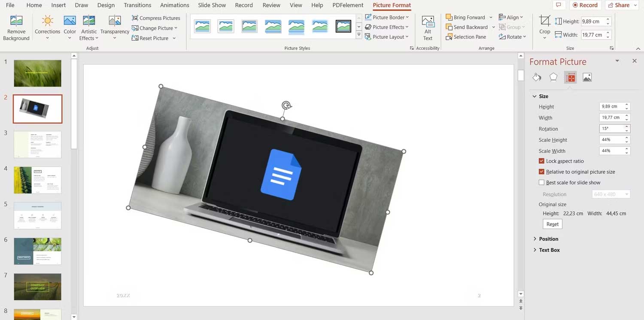Open the Picture Effects dropdown
Screen dimensions: 644x320
coord(387,27)
